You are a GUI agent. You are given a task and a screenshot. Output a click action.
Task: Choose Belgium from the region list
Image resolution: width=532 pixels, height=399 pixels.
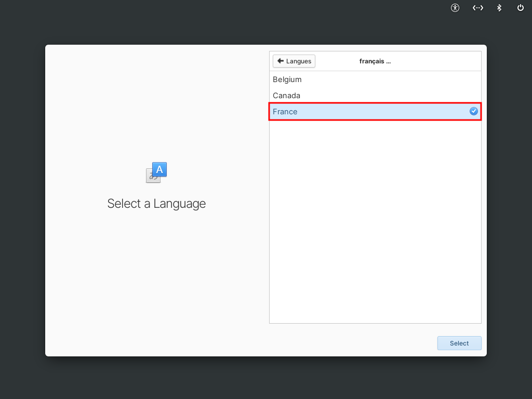(375, 79)
